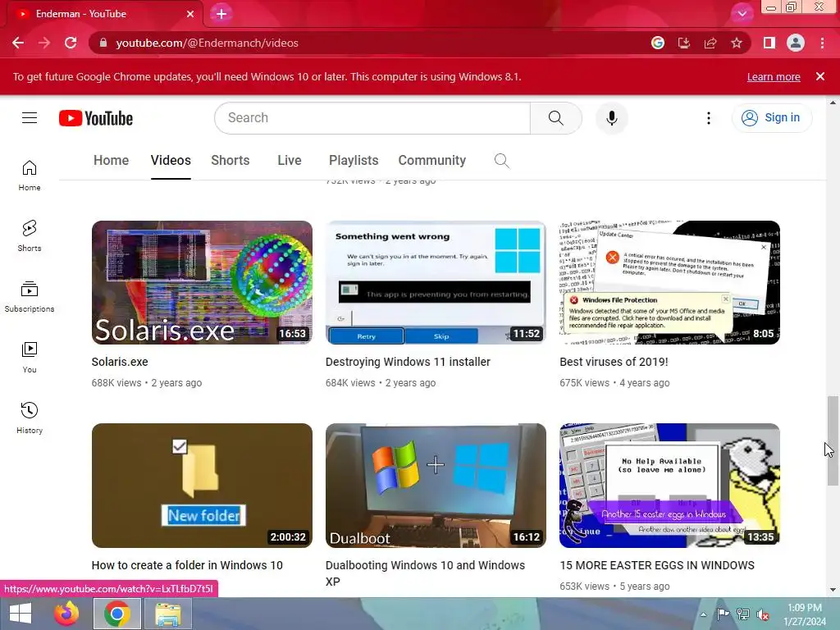
Task: Open Best viruses of 2019 thumbnail
Action: tap(669, 282)
